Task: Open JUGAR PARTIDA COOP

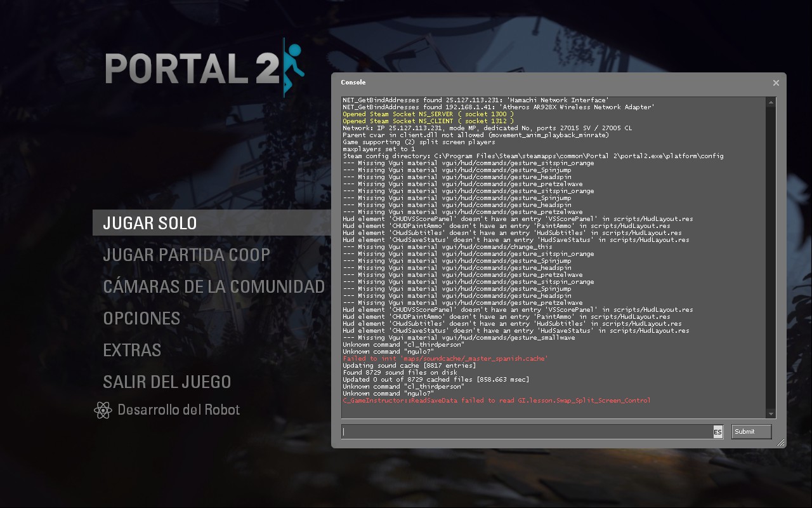Action: (x=187, y=255)
